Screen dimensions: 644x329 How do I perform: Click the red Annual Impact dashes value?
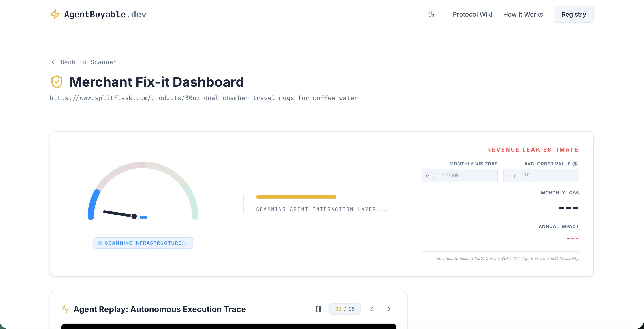[573, 238]
